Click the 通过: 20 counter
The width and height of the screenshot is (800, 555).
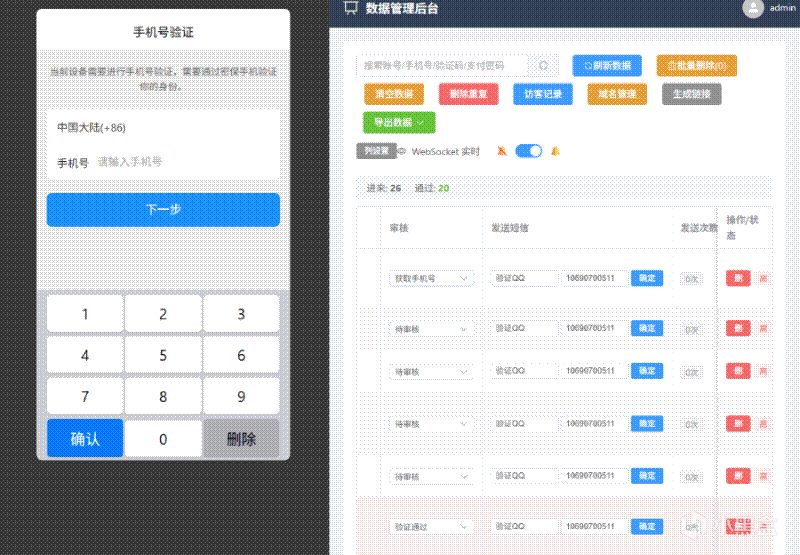tap(432, 188)
